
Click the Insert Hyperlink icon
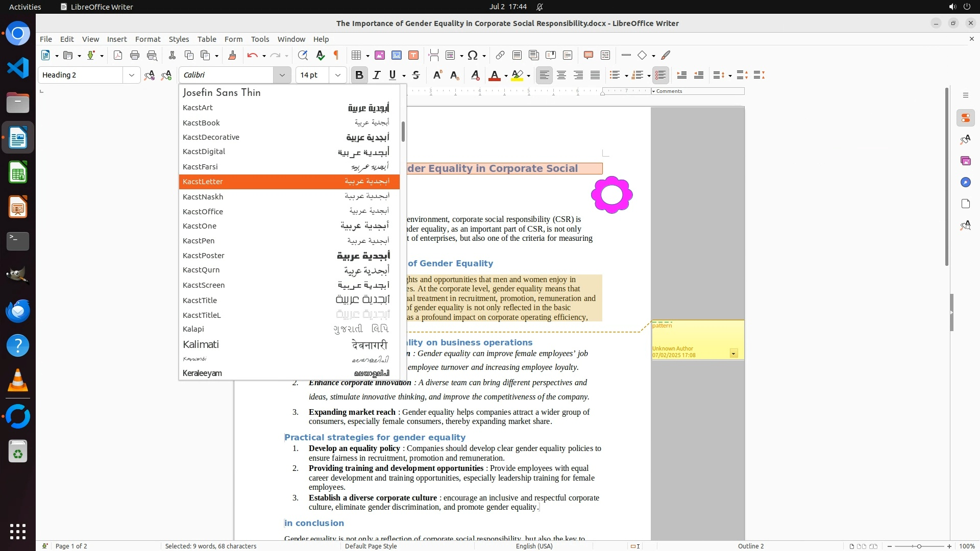(x=500, y=55)
